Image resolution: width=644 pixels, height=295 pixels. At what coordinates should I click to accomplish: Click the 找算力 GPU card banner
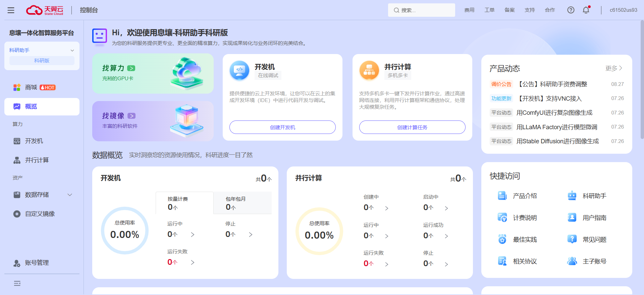[153, 73]
